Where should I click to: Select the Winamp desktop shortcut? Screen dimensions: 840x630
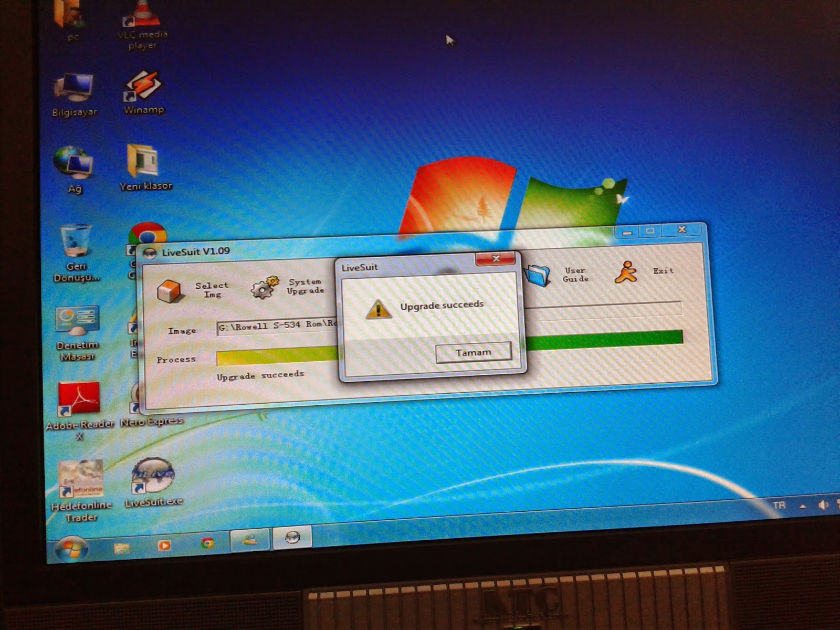tap(143, 93)
